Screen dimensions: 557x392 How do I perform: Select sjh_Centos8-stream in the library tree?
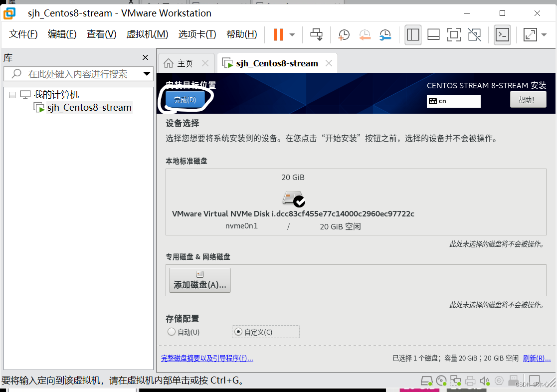pos(89,107)
